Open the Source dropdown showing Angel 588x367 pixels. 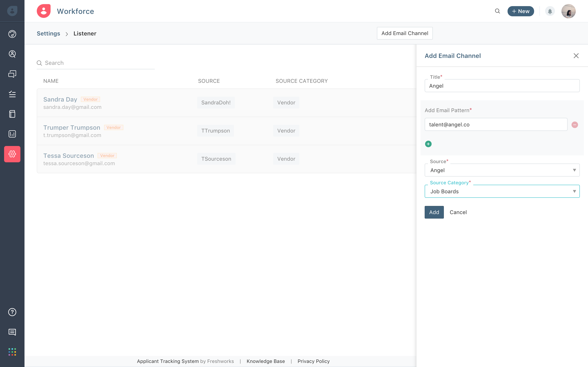[502, 170]
